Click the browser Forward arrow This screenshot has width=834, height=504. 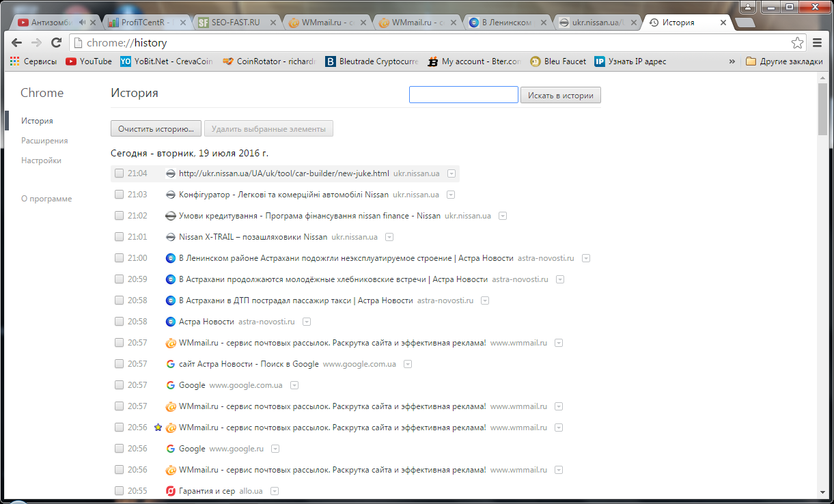[37, 42]
